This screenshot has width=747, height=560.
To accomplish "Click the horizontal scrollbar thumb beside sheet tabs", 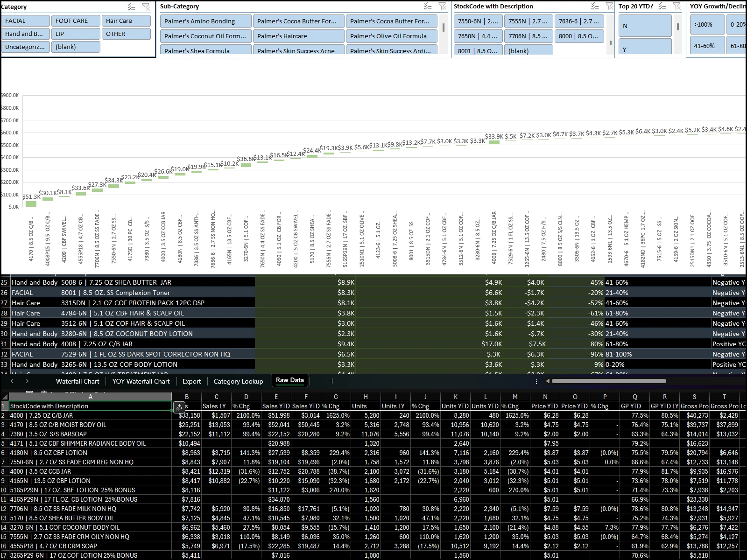I will 609,381.
